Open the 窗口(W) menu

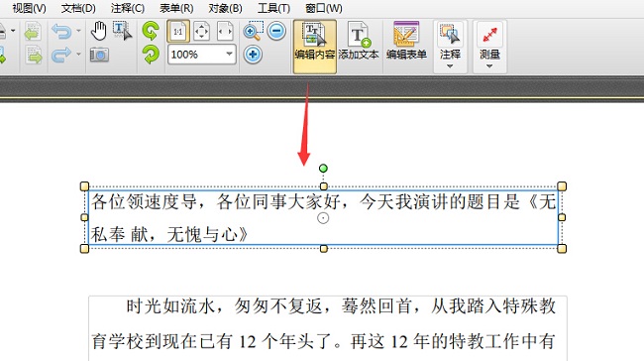324,8
